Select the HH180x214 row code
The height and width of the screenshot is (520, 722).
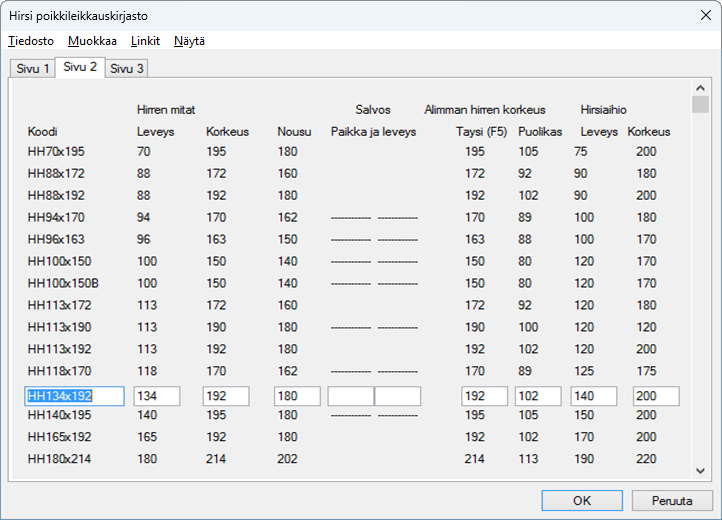click(58, 459)
